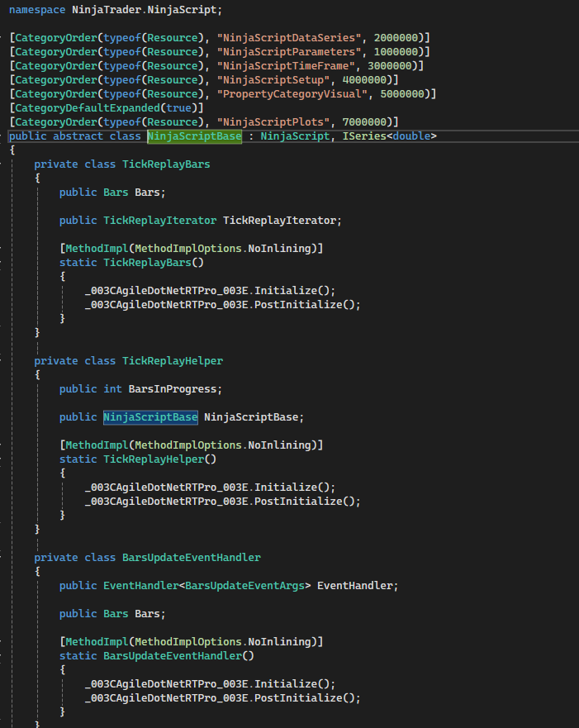The height and width of the screenshot is (728, 579).
Task: Click the "NinjaScriptDataSeries" string literal
Action: point(289,38)
